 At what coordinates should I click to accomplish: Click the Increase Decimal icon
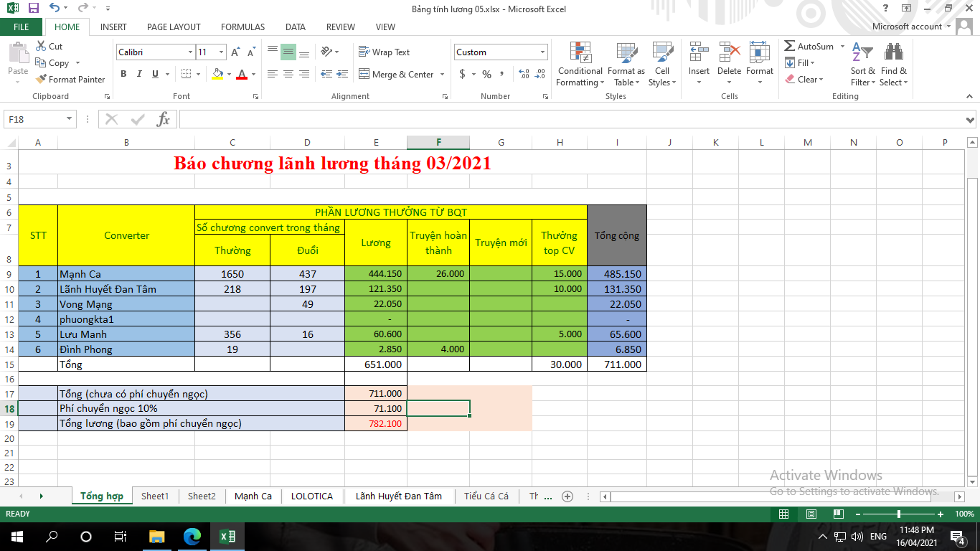click(524, 74)
